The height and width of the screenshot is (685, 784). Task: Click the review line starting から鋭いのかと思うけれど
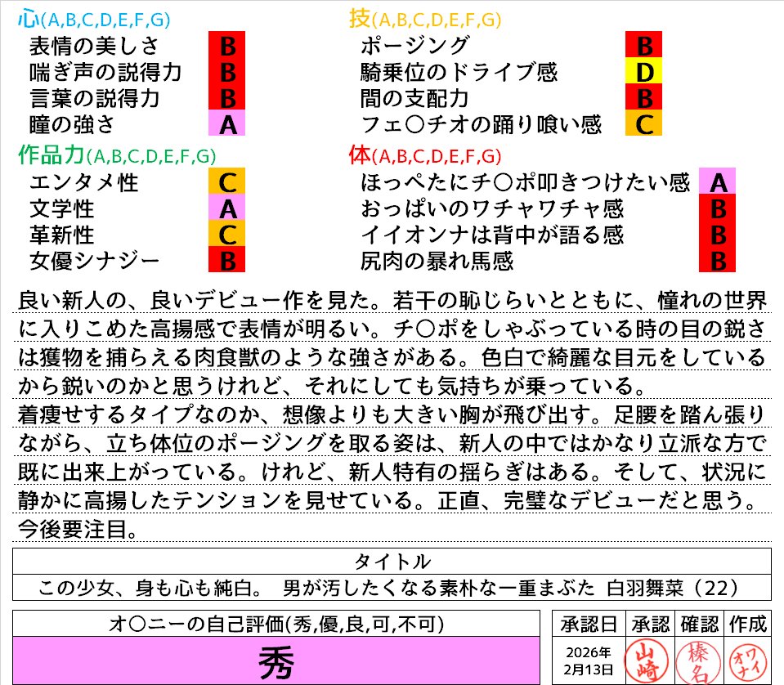pyautogui.click(x=332, y=386)
